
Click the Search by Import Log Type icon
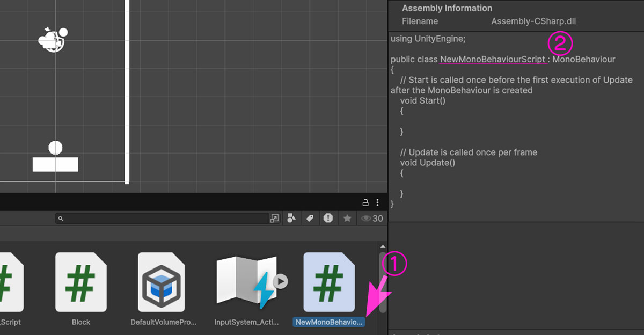[328, 218]
